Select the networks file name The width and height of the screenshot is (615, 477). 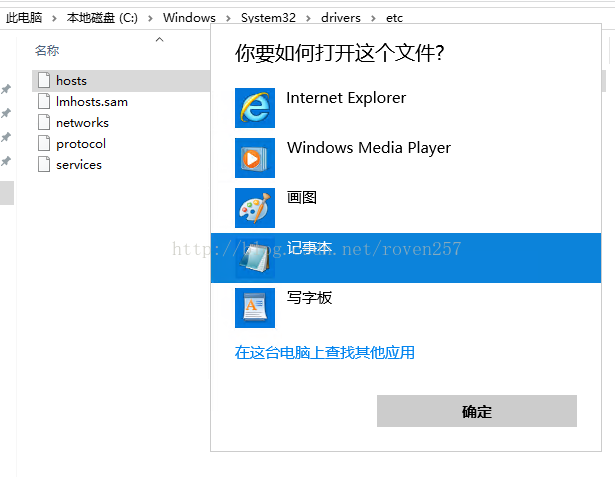82,123
